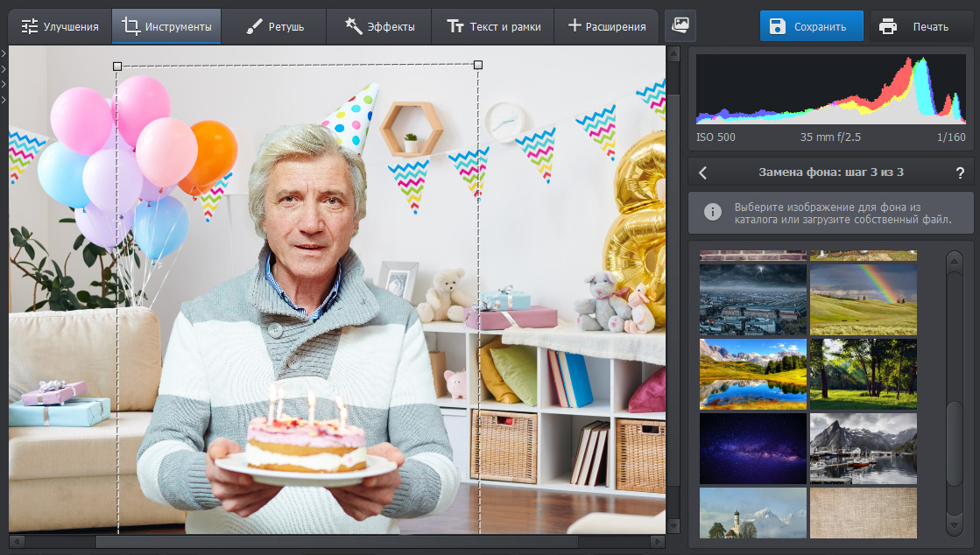Open the Улучшения tab
Image resolution: width=980 pixels, height=555 pixels.
(60, 26)
